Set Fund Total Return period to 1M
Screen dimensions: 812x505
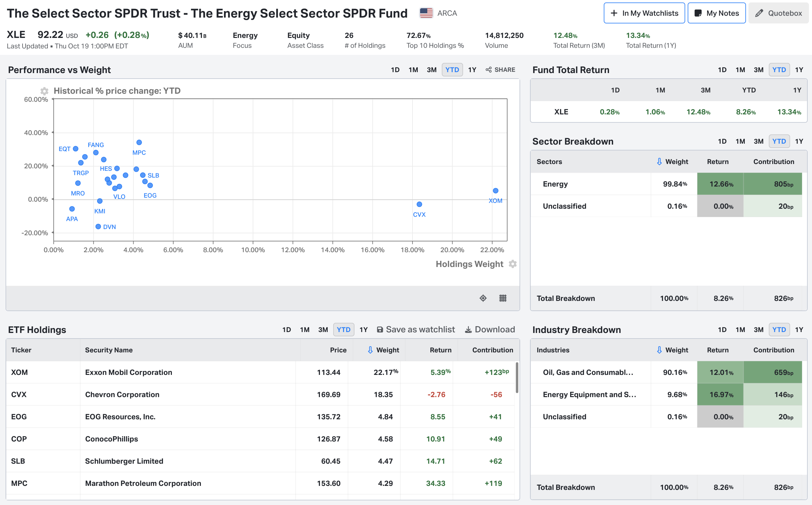[x=740, y=70]
